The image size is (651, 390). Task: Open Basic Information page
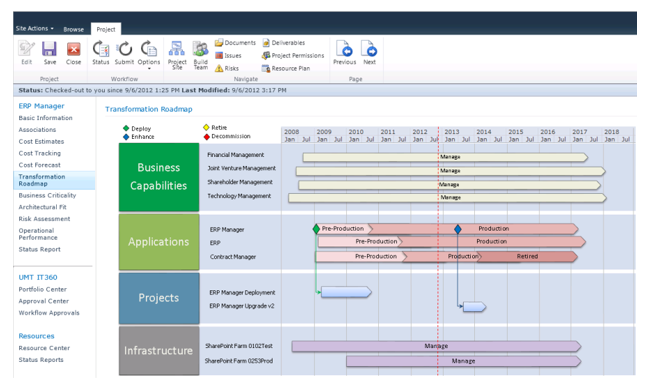[x=45, y=118]
